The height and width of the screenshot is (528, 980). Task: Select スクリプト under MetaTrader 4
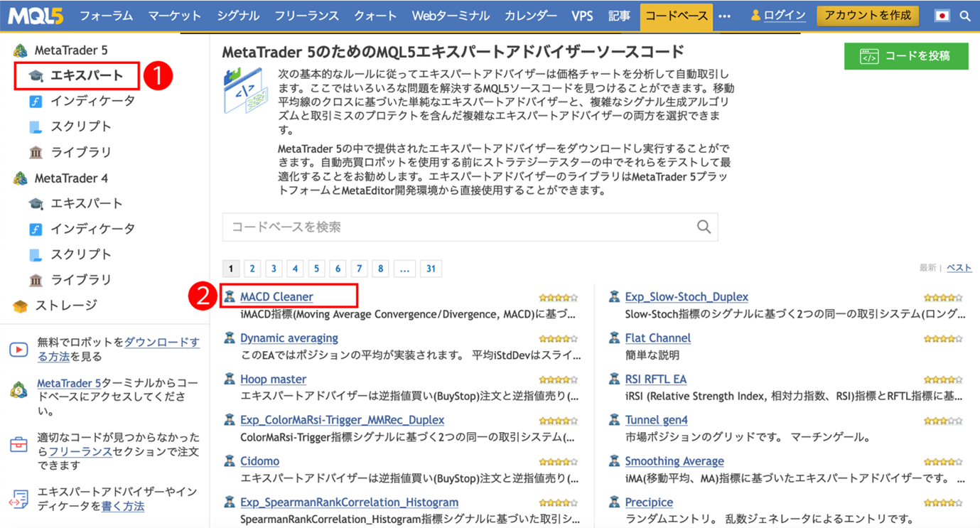click(x=81, y=254)
